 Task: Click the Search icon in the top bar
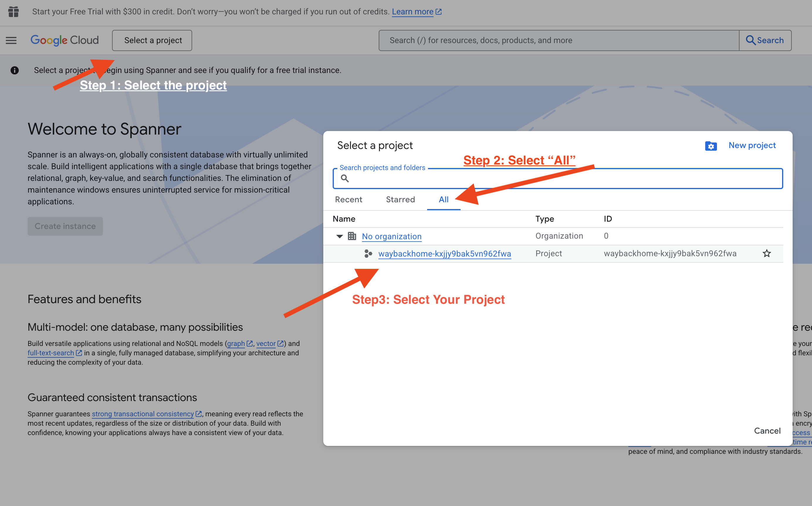[x=751, y=40]
